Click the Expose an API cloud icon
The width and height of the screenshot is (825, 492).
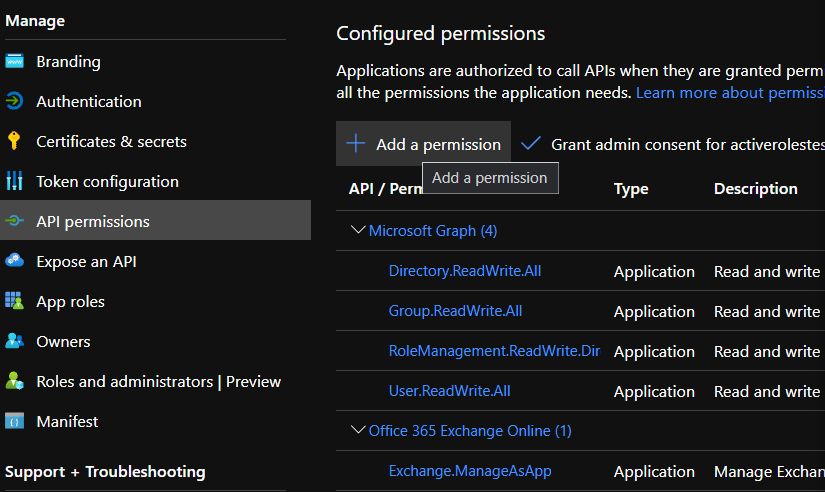coord(14,260)
